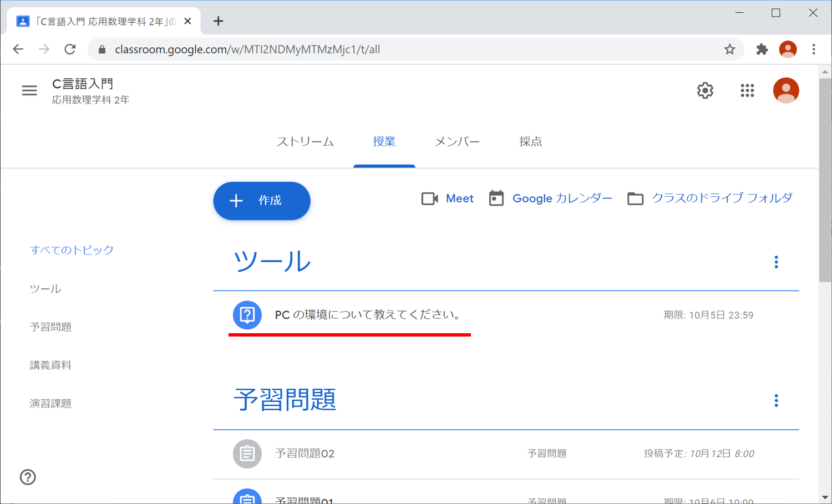Click the page scrollbar up arrow
This screenshot has width=832, height=504.
point(825,72)
